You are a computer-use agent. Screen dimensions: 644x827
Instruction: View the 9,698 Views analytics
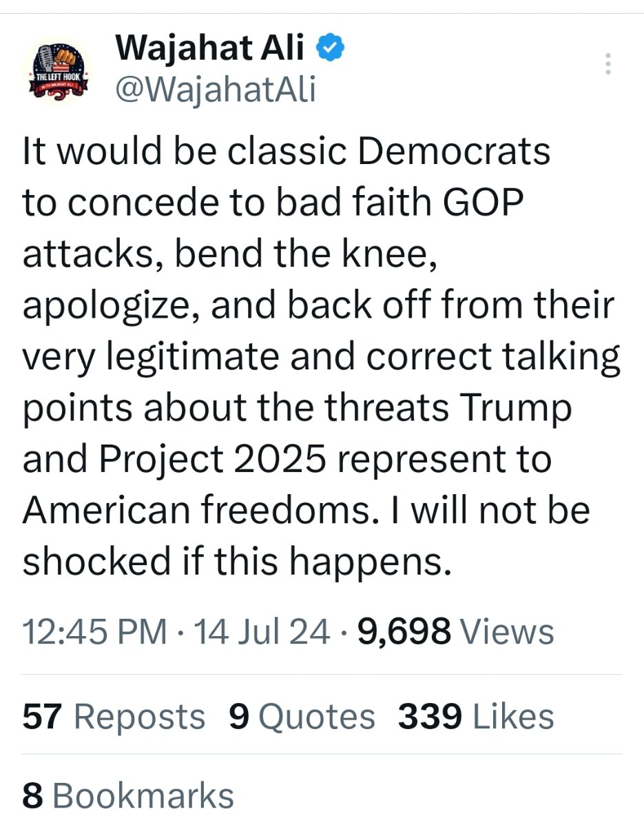coord(456,631)
